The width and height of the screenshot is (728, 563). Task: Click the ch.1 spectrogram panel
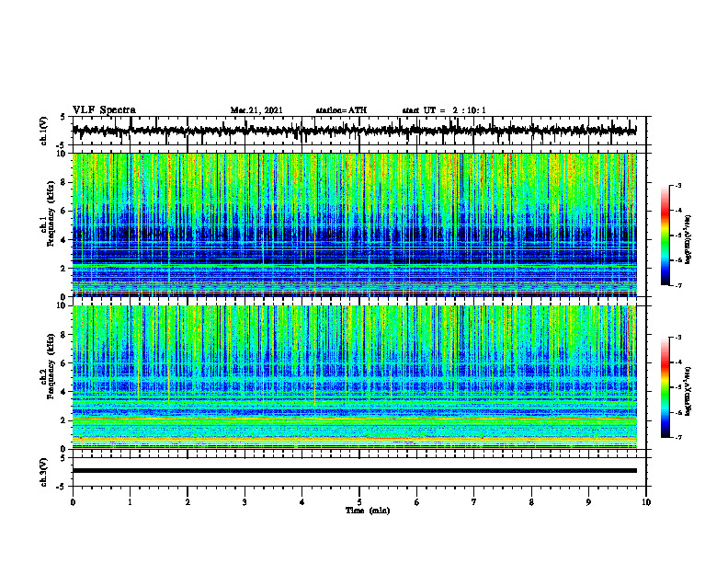coord(354,224)
